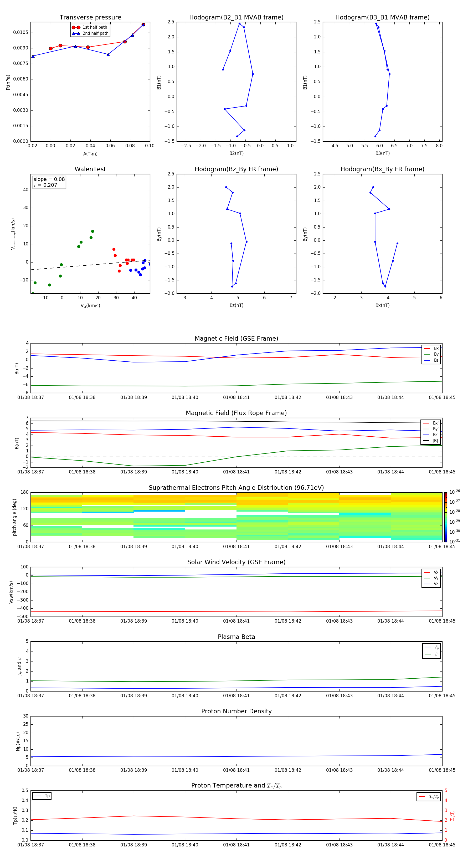Click the Suprathermal Electrons Pitch Angle Distribution title

[236, 488]
